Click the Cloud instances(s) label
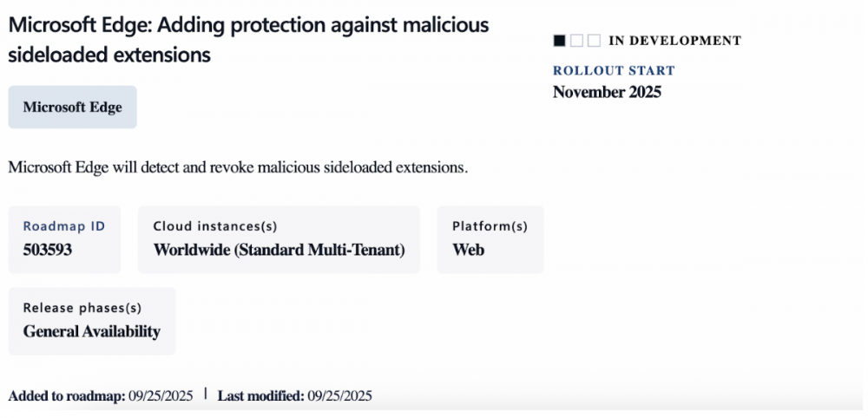This screenshot has width=868, height=418. pyautogui.click(x=215, y=226)
